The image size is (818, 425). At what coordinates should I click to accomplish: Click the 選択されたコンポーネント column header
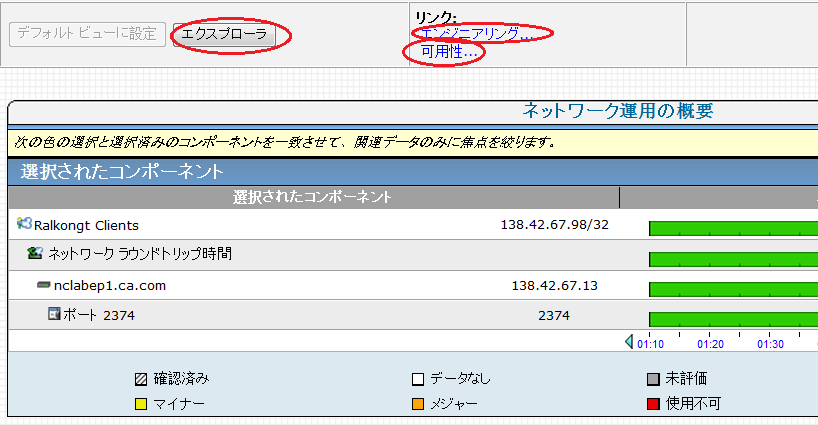[313, 197]
